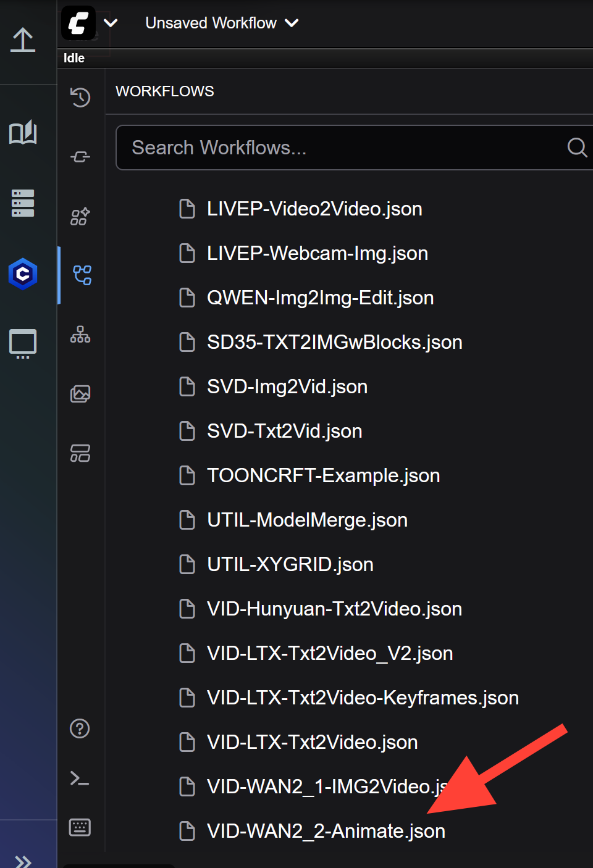Open the terminal logs panel

(x=80, y=779)
